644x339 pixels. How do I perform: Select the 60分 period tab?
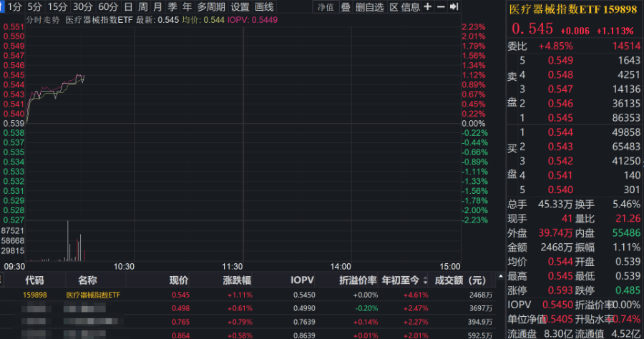pos(108,7)
